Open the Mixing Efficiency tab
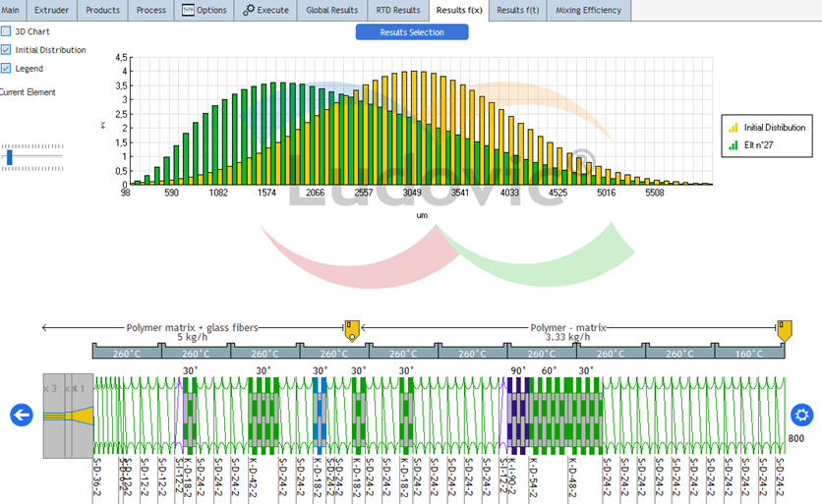This screenshot has height=504, width=822. 588,10
